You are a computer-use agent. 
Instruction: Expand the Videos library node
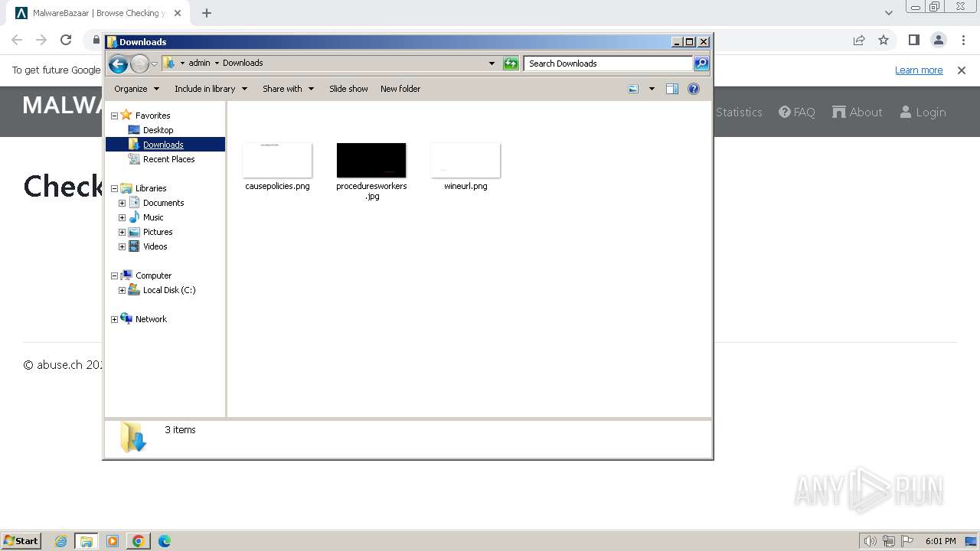[x=122, y=246]
